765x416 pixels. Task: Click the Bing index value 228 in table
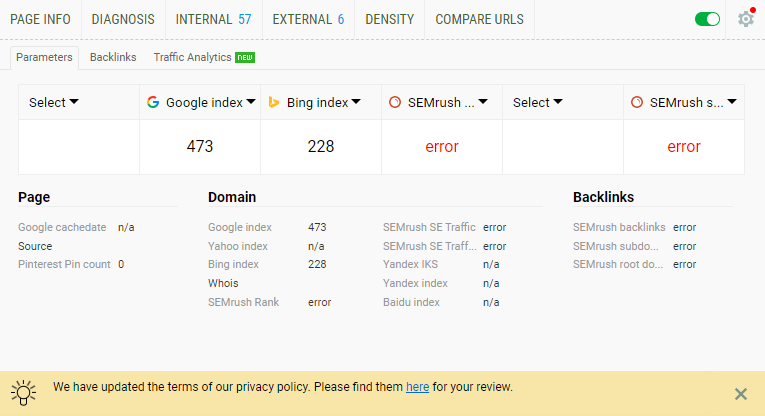(x=321, y=146)
